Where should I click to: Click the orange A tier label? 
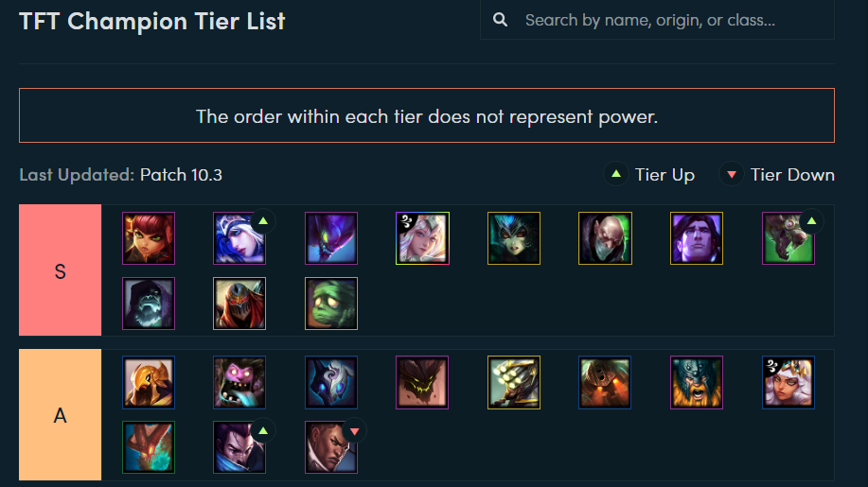point(60,414)
